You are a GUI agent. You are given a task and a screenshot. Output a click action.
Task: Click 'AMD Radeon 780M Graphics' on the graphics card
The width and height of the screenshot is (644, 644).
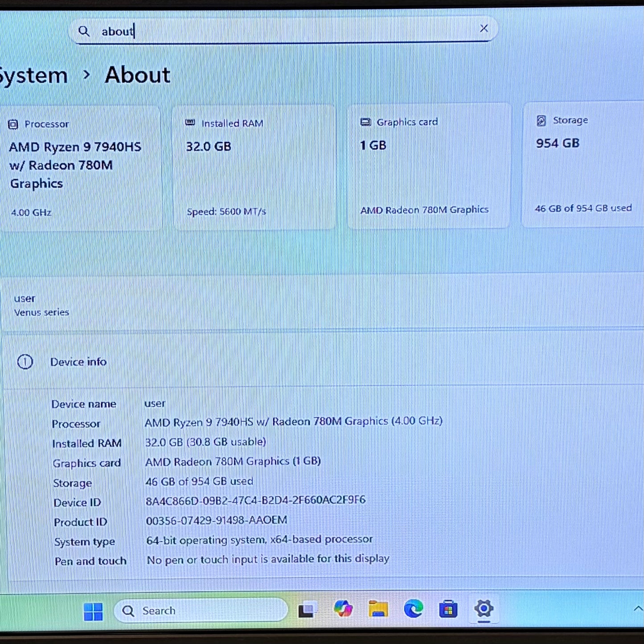424,209
